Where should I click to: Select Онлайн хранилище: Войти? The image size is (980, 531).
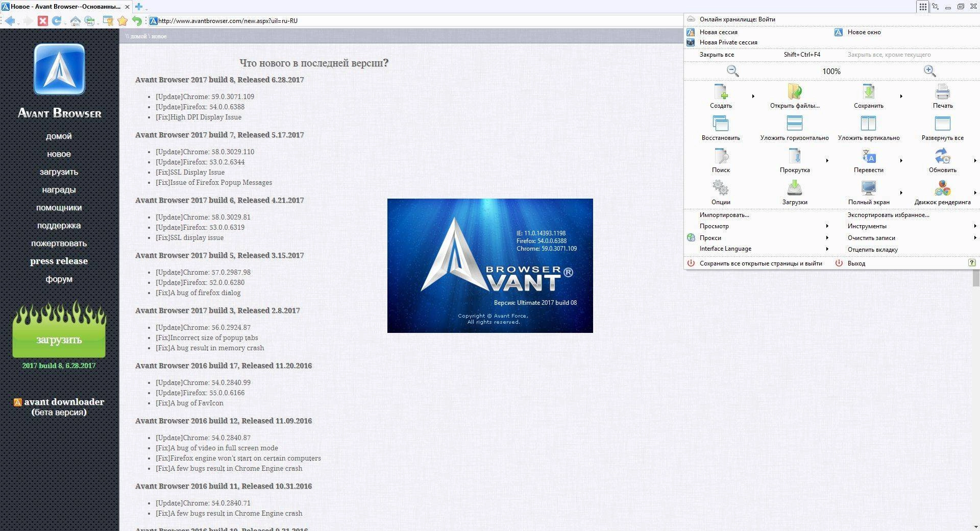point(737,19)
